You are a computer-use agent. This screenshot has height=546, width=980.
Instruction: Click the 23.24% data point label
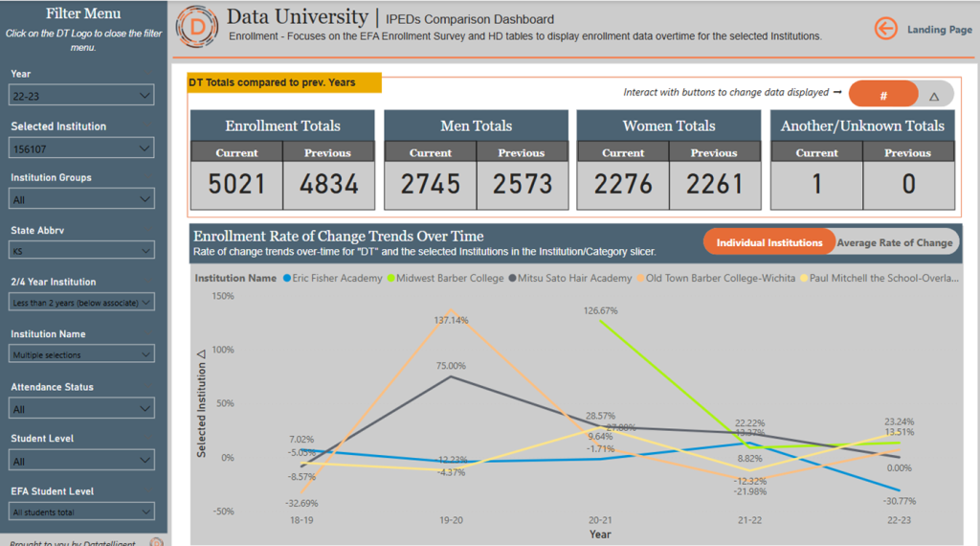(900, 422)
